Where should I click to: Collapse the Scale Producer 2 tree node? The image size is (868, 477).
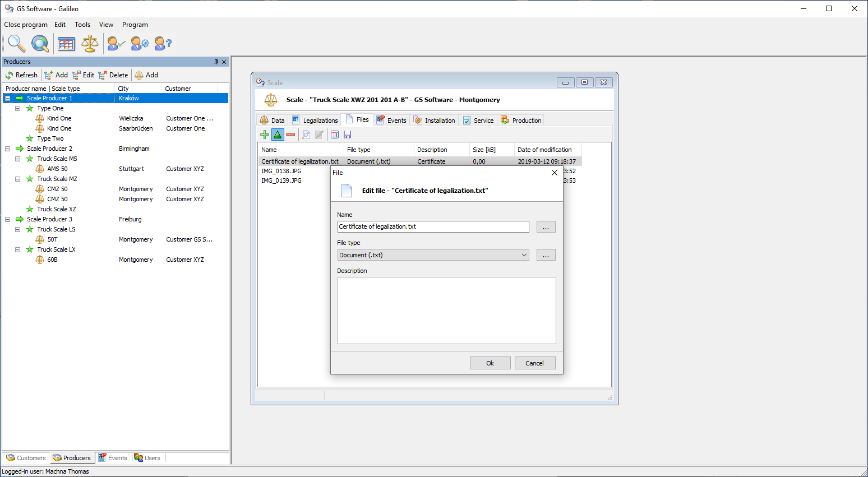point(8,149)
